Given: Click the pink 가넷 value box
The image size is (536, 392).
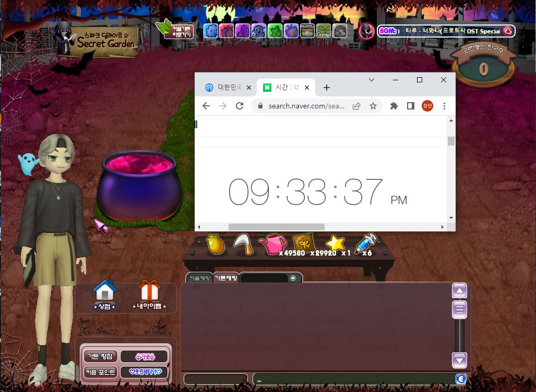Looking at the screenshot, I should 144,357.
